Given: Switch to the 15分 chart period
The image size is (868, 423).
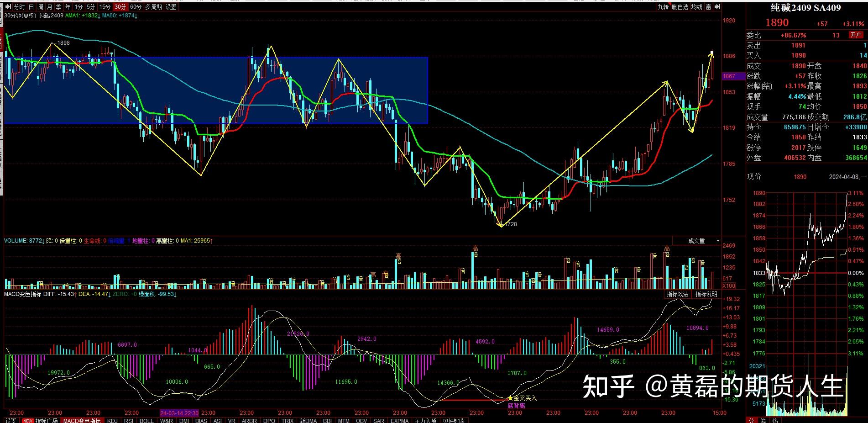Looking at the screenshot, I should tap(105, 7).
